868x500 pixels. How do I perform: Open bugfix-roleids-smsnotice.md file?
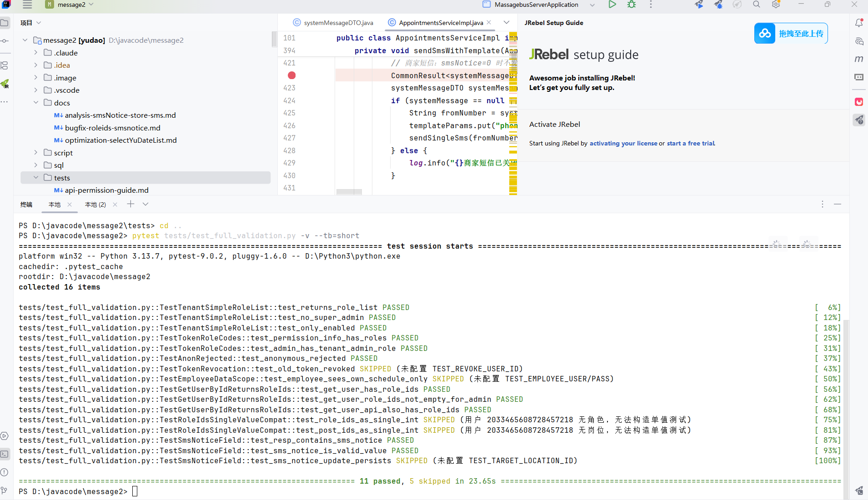point(113,128)
